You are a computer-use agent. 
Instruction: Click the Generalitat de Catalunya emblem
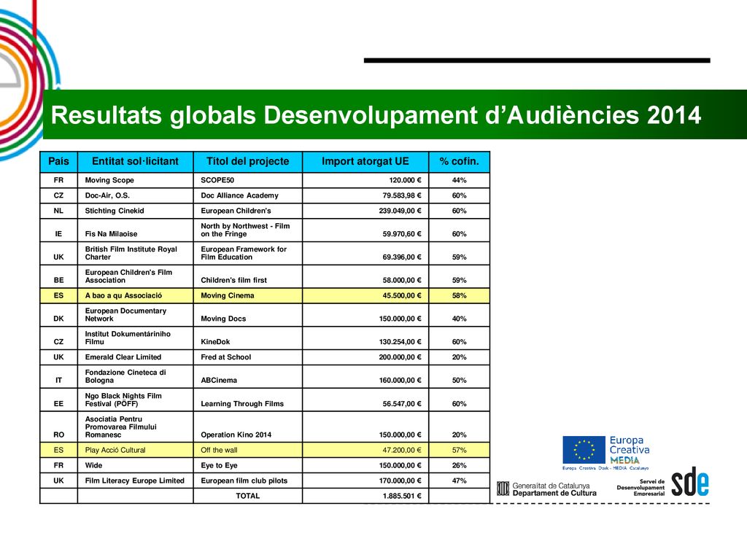(x=503, y=489)
